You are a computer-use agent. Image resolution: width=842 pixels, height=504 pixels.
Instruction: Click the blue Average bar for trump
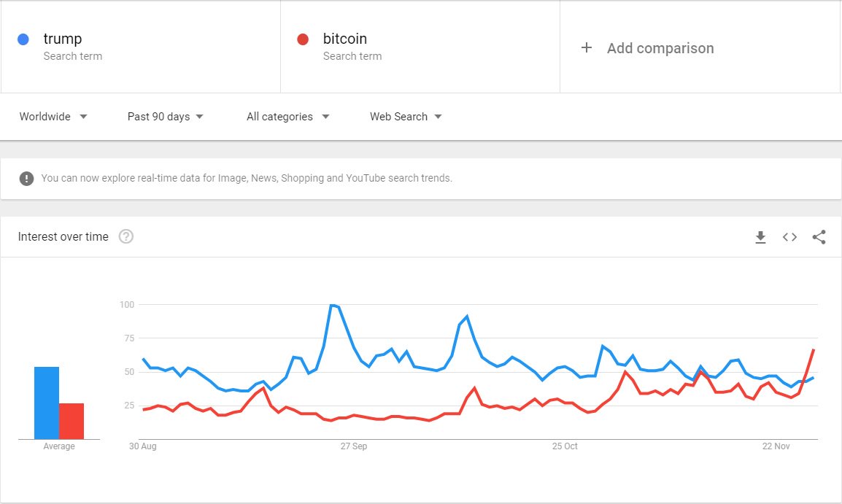click(x=47, y=403)
